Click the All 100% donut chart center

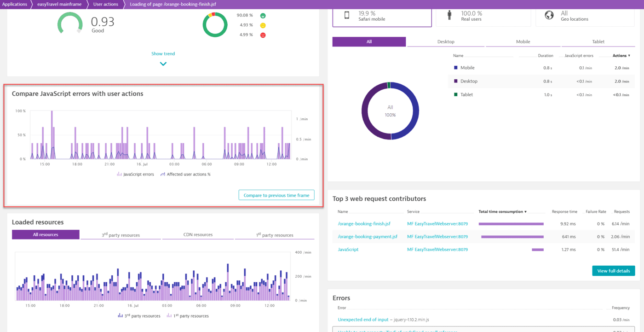(390, 111)
